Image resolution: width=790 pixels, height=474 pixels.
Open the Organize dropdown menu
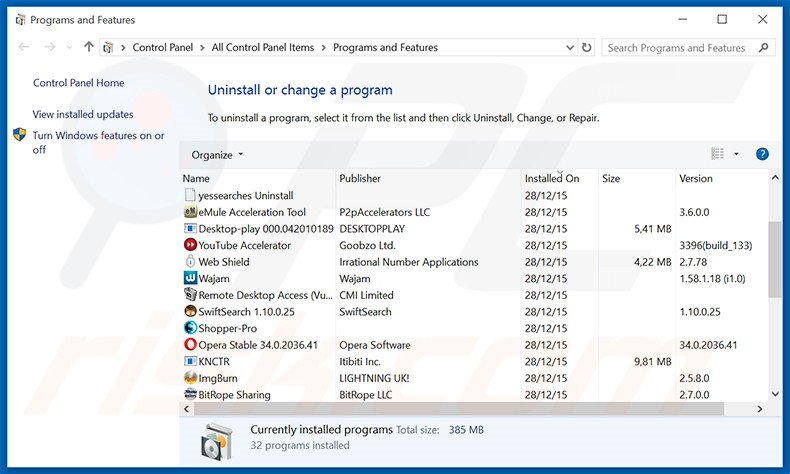[x=217, y=155]
